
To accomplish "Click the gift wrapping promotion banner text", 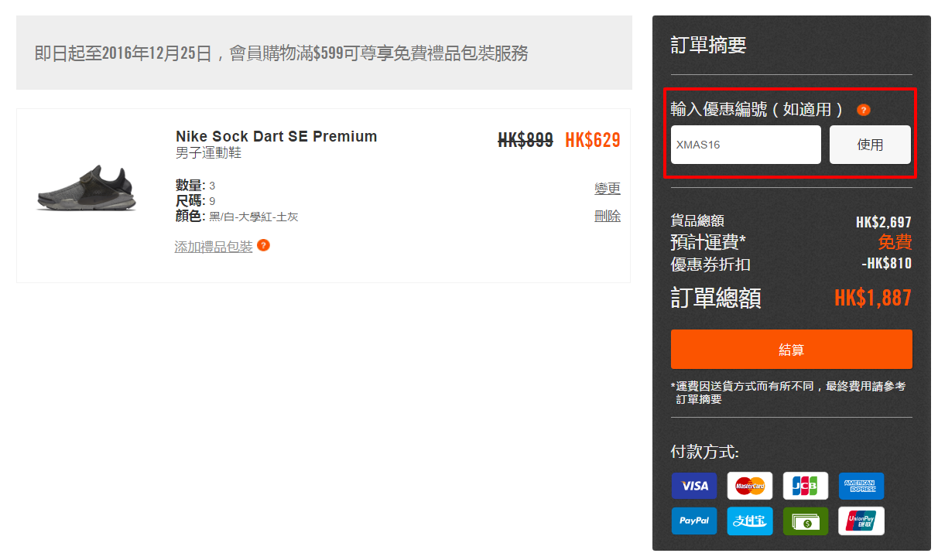I will coord(282,53).
